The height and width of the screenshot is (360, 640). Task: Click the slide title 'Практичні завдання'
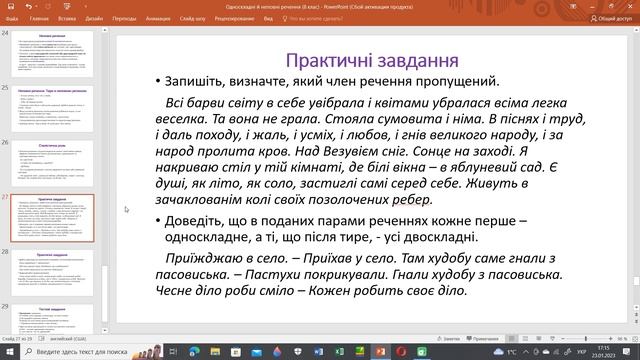[x=372, y=60]
